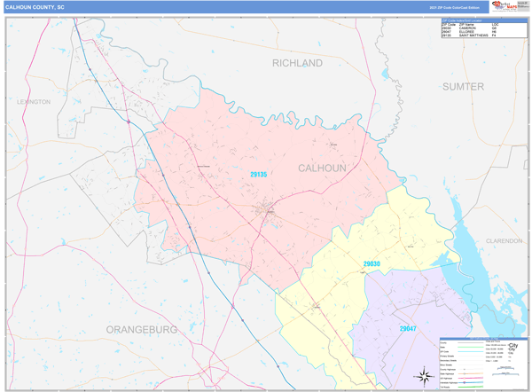Click the CLARENDON county label
Screen dimensions: 532x392
(505, 241)
